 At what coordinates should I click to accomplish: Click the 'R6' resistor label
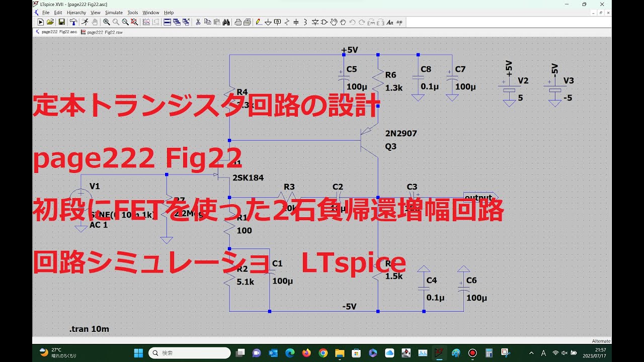click(390, 75)
